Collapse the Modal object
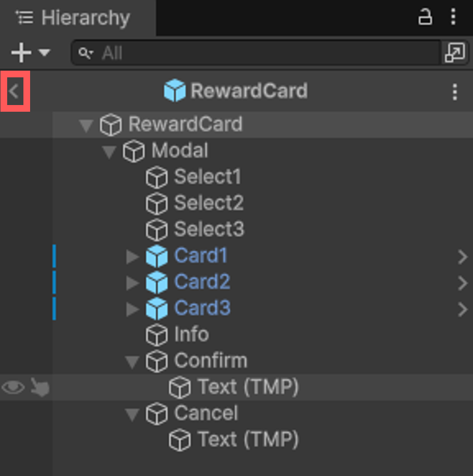This screenshot has width=473, height=476. (x=109, y=152)
